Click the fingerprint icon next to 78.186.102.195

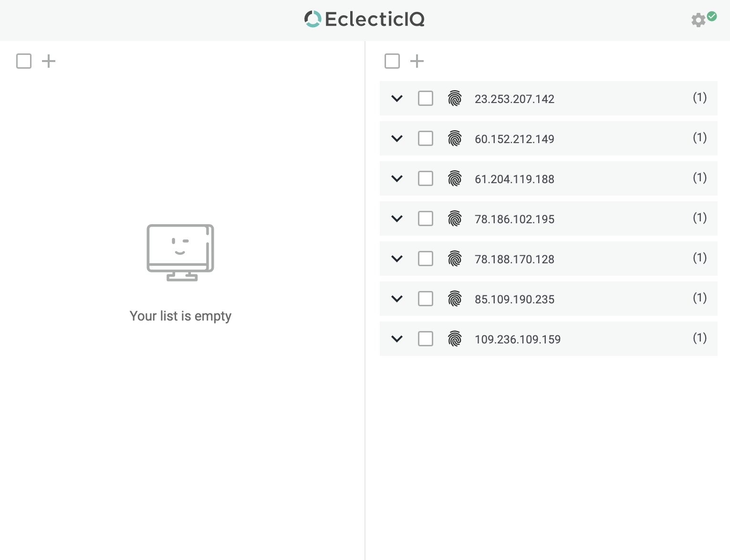(x=455, y=218)
